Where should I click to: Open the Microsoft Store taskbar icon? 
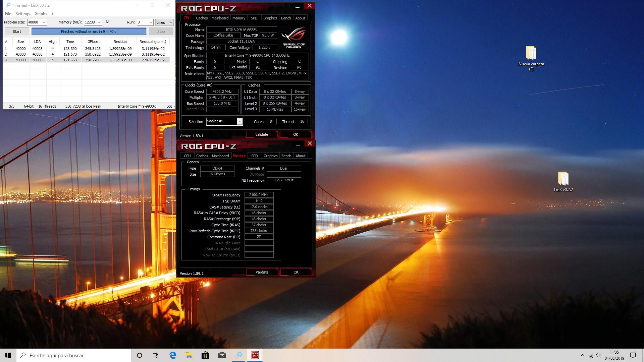(206, 355)
